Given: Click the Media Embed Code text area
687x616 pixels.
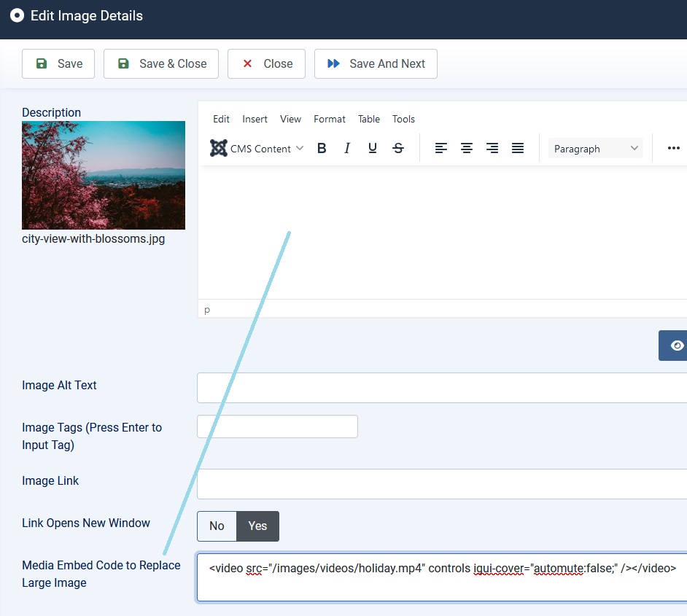Looking at the screenshot, I should (442, 577).
